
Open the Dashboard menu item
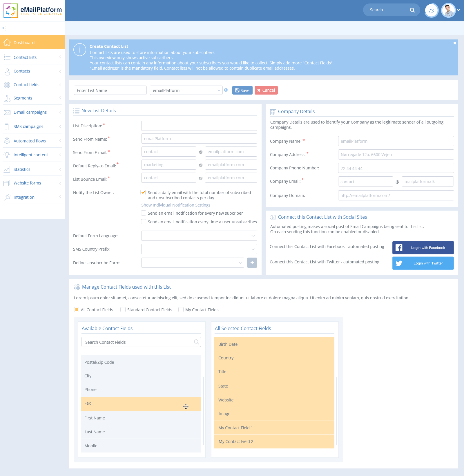pos(32,42)
